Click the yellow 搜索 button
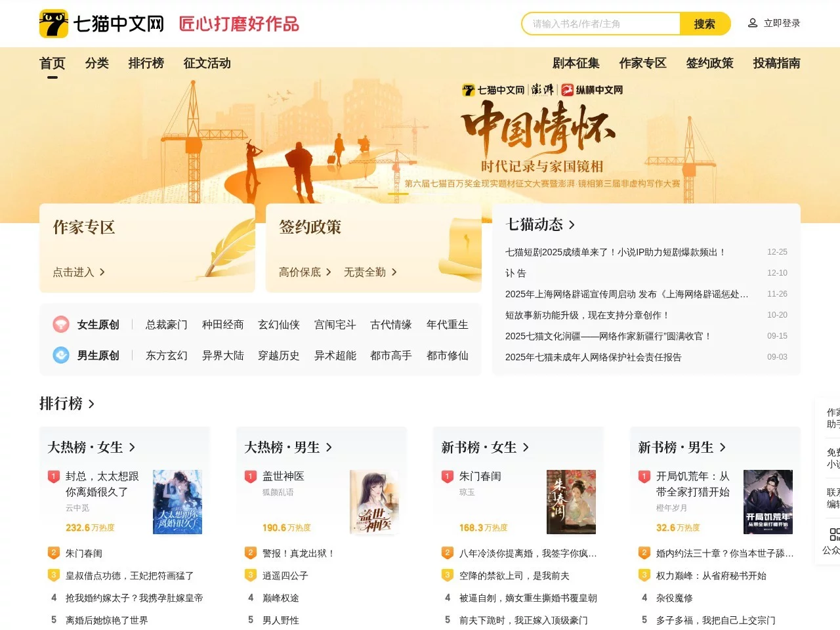The width and height of the screenshot is (840, 630). (703, 24)
